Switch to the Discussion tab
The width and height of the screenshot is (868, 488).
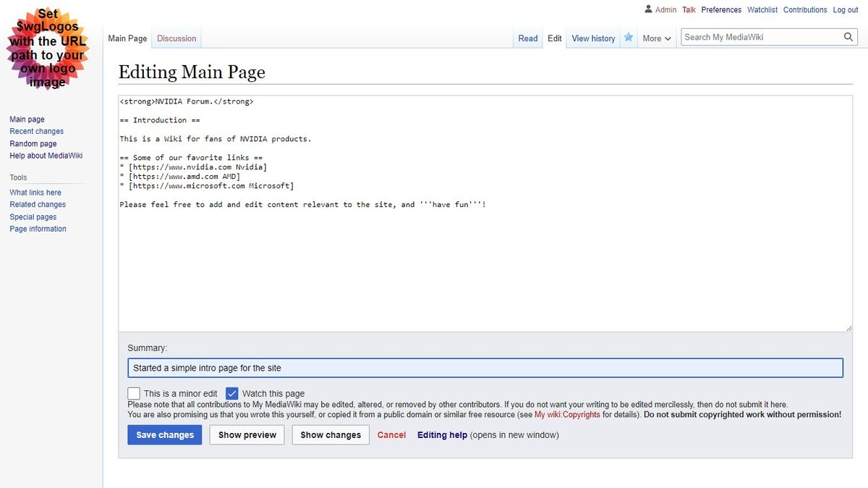(176, 38)
